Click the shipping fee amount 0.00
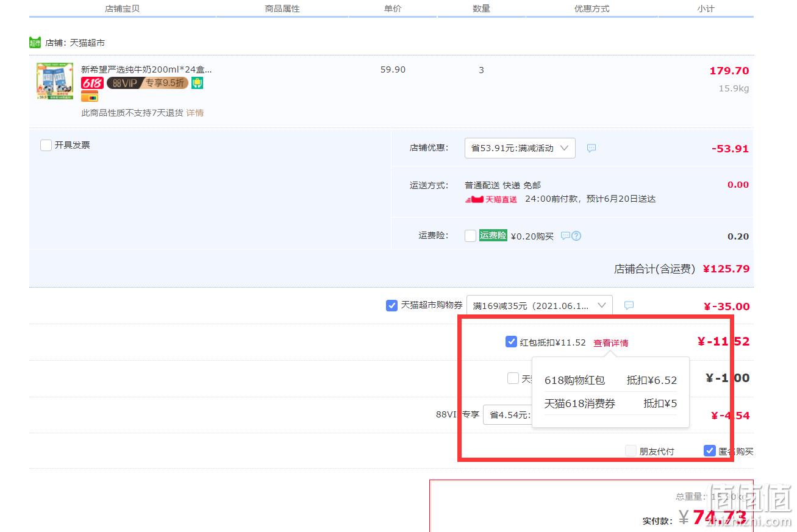Viewport: 797px width, 532px height. (738, 185)
